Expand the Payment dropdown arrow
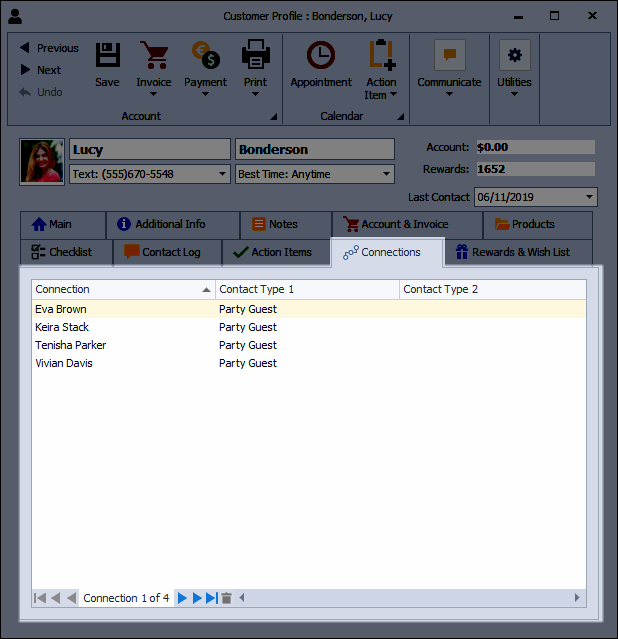This screenshot has width=618, height=639. click(x=205, y=94)
